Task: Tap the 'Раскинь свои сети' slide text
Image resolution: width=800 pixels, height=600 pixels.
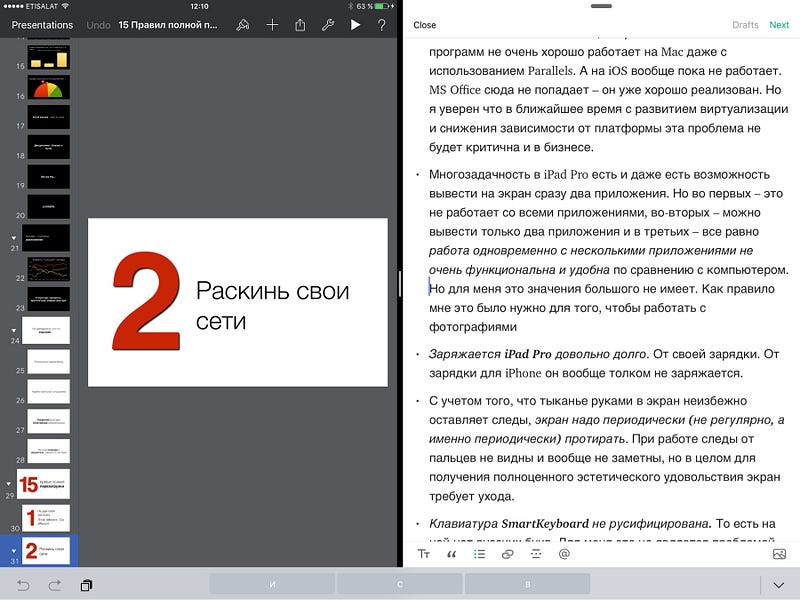Action: 272,305
